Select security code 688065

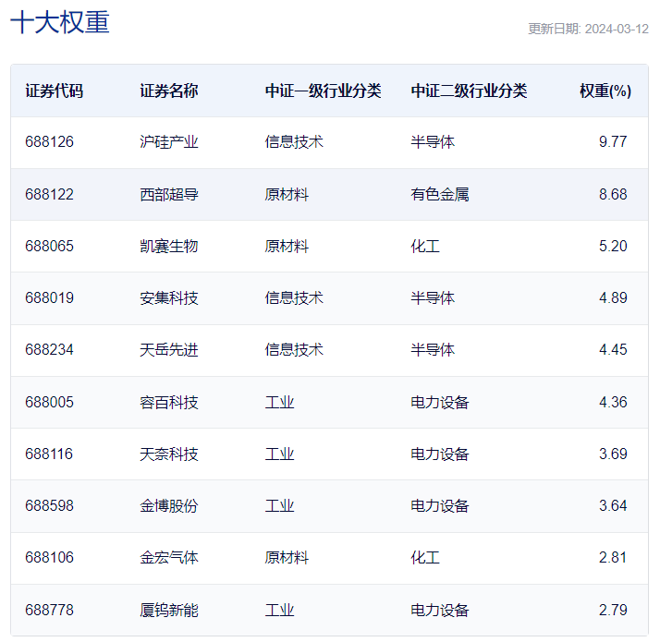[x=49, y=247]
